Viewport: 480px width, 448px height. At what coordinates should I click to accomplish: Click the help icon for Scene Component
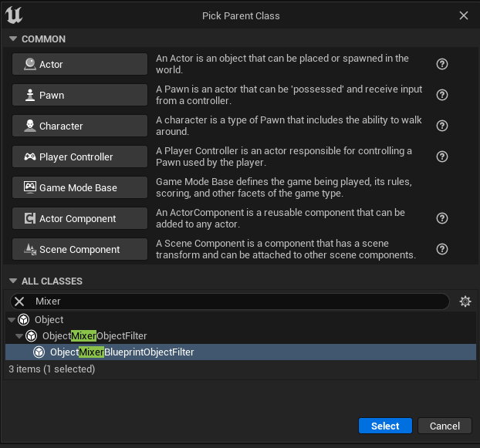point(442,249)
